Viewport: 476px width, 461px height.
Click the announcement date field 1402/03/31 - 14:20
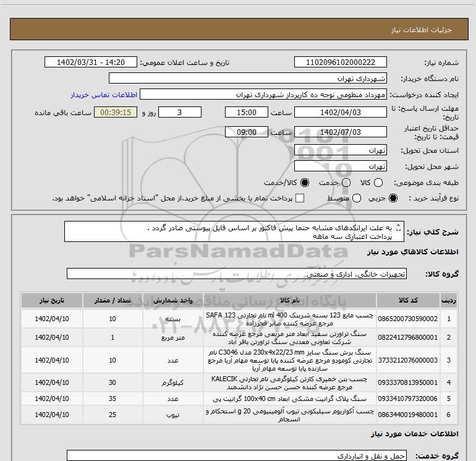[x=91, y=62]
